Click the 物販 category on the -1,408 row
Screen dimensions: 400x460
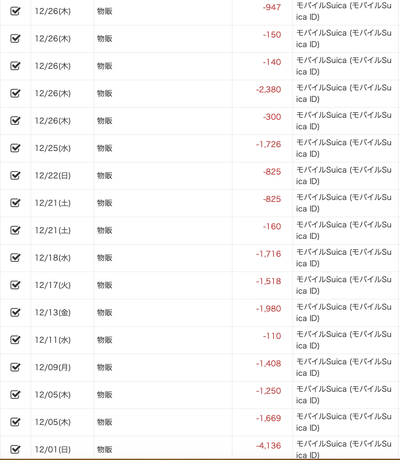pos(105,367)
